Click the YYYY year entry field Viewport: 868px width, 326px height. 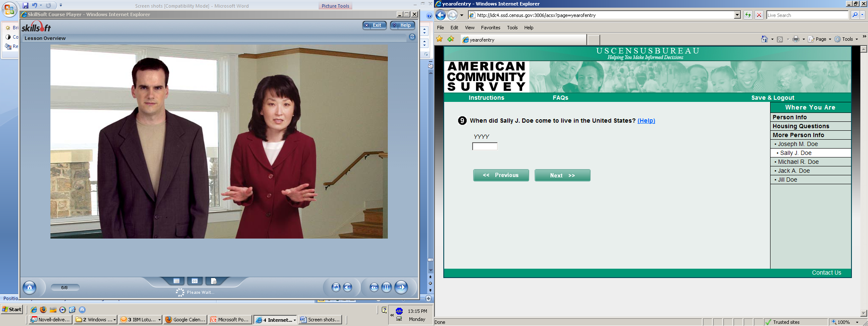485,146
